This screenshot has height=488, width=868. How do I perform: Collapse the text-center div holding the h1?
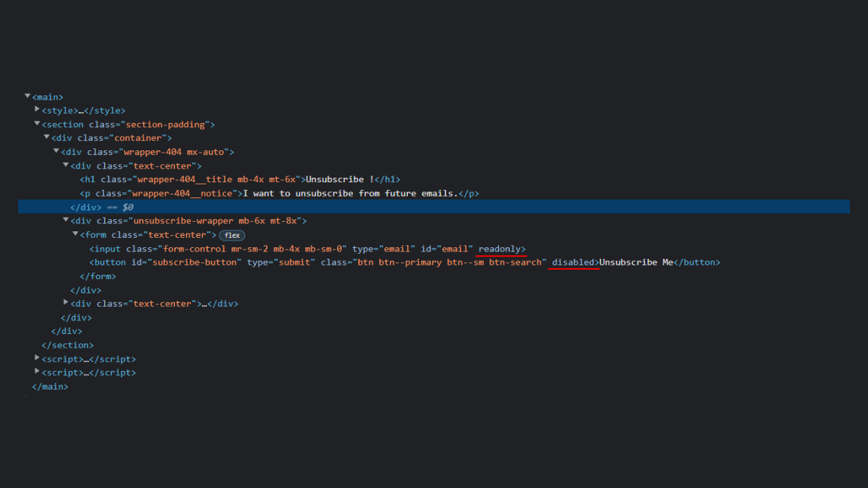tap(66, 165)
